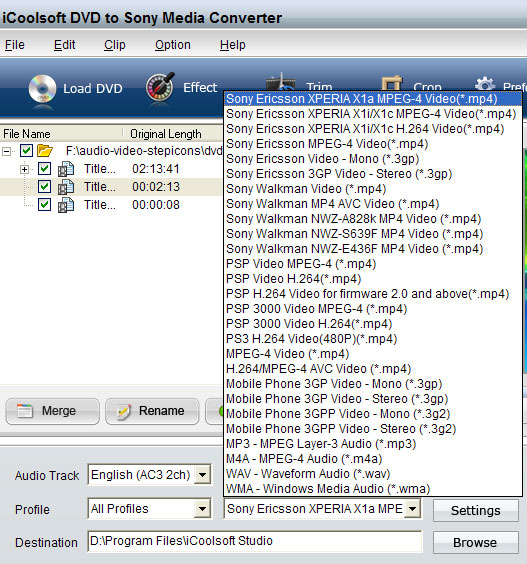This screenshot has width=527, height=564.
Task: Choose H.264/MPEG-4 AVC Video profile
Action: tap(373, 369)
